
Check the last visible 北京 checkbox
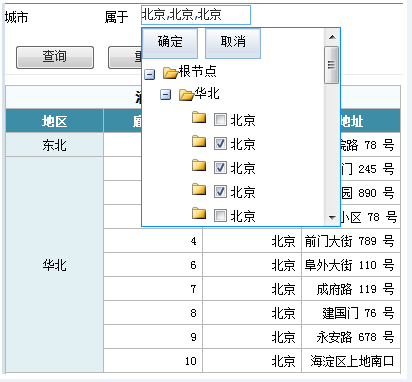220,216
